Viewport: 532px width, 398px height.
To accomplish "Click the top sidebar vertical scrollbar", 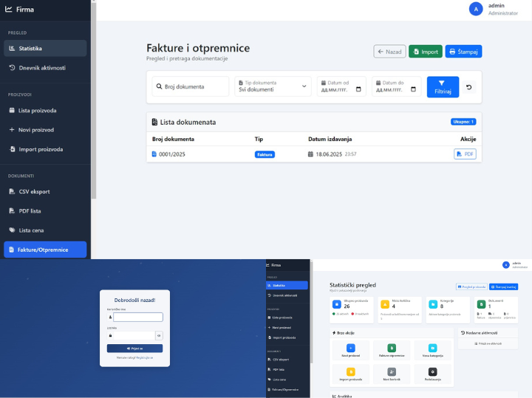I will [93, 100].
